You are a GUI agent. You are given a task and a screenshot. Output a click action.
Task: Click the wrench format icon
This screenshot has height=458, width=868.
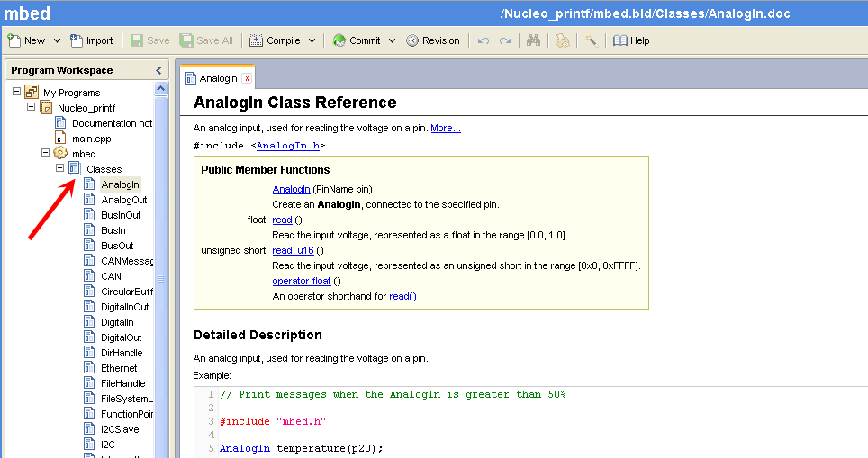pyautogui.click(x=592, y=40)
